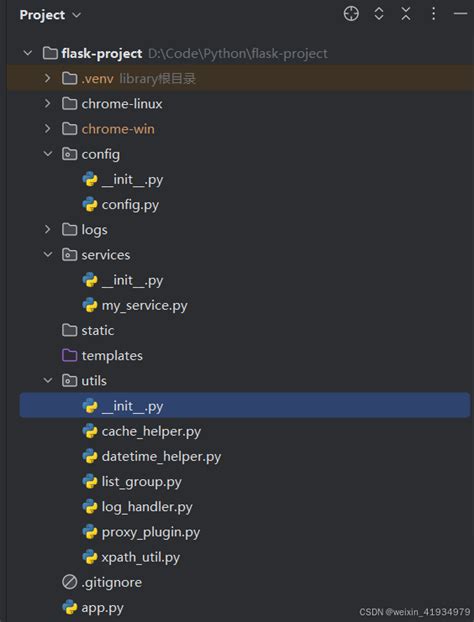This screenshot has width=474, height=622.
Task: Click the Python icon next to app.py
Action: pyautogui.click(x=69, y=607)
